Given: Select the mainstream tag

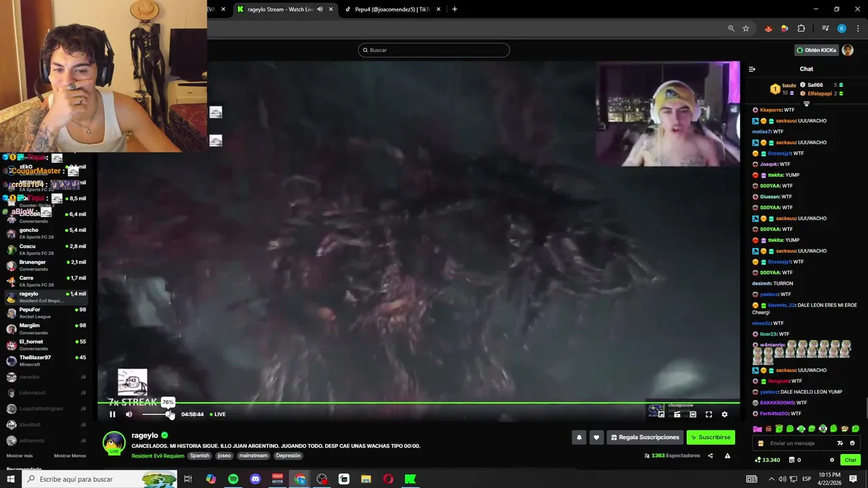Looking at the screenshot, I should pyautogui.click(x=253, y=455).
